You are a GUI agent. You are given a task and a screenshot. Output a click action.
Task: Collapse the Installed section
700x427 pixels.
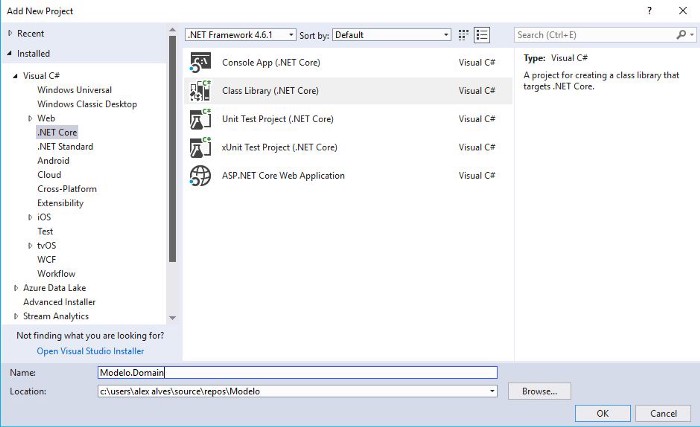pyautogui.click(x=10, y=53)
